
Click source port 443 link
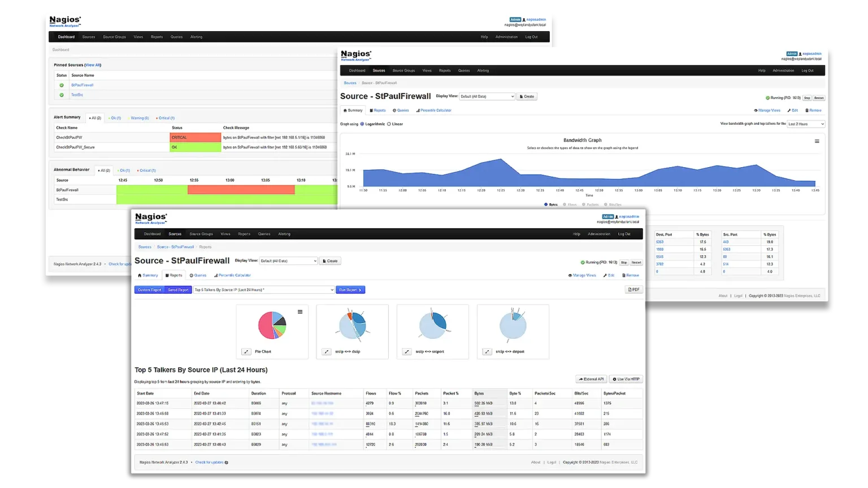726,242
